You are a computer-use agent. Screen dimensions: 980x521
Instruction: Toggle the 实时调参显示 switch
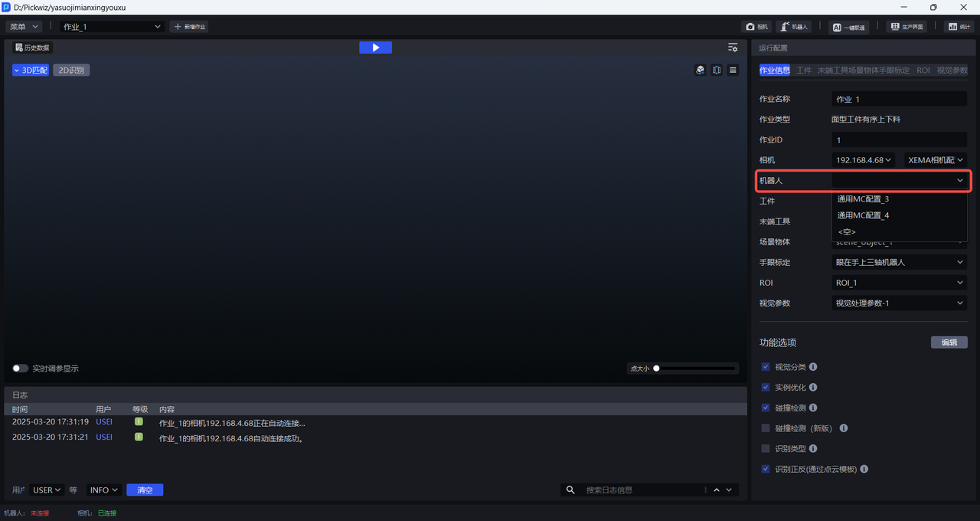click(21, 369)
